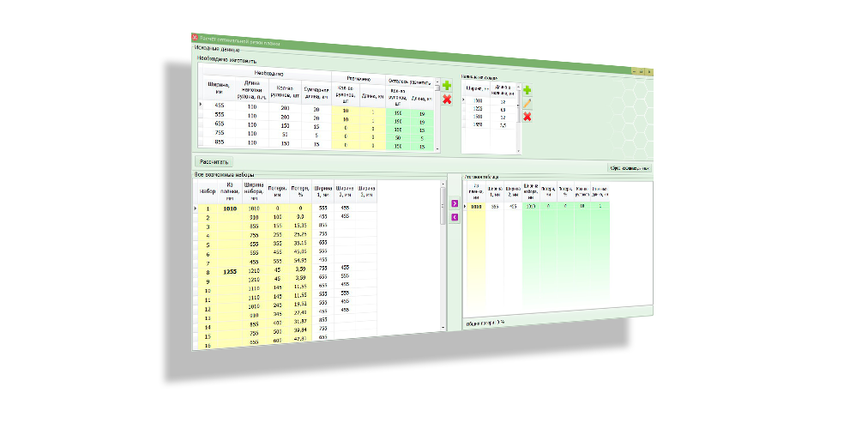Delete a row from the required rolls table
Viewport: 868px width, 429px height.
447,100
